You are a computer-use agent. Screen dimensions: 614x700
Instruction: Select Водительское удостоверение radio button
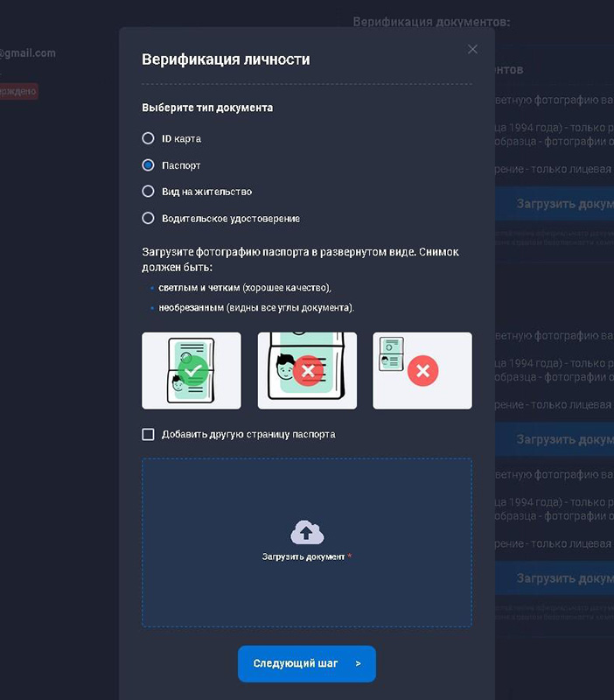(x=148, y=218)
